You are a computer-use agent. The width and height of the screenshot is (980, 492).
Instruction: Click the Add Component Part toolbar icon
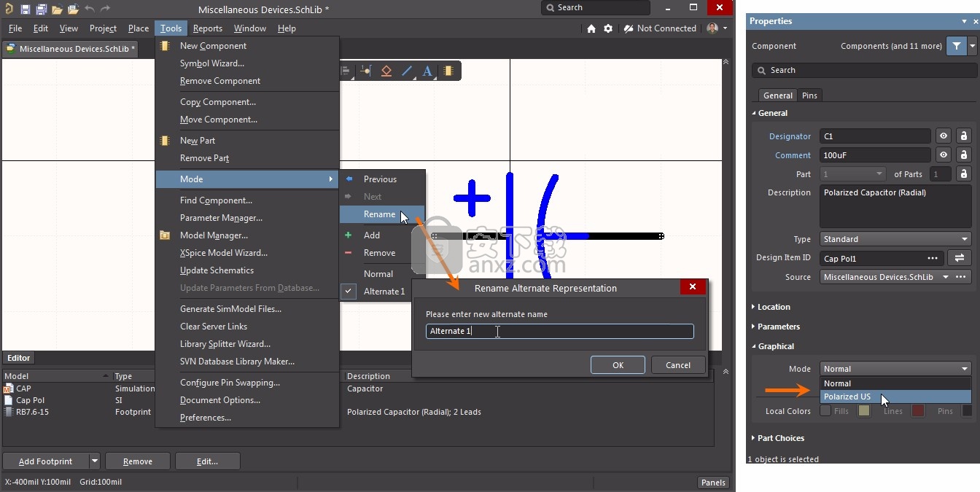click(448, 71)
